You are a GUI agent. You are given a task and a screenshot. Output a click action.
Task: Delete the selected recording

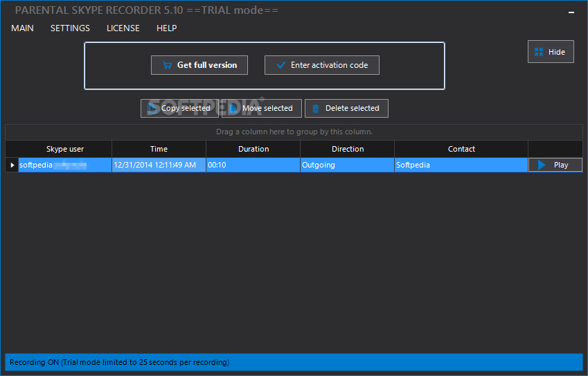346,108
